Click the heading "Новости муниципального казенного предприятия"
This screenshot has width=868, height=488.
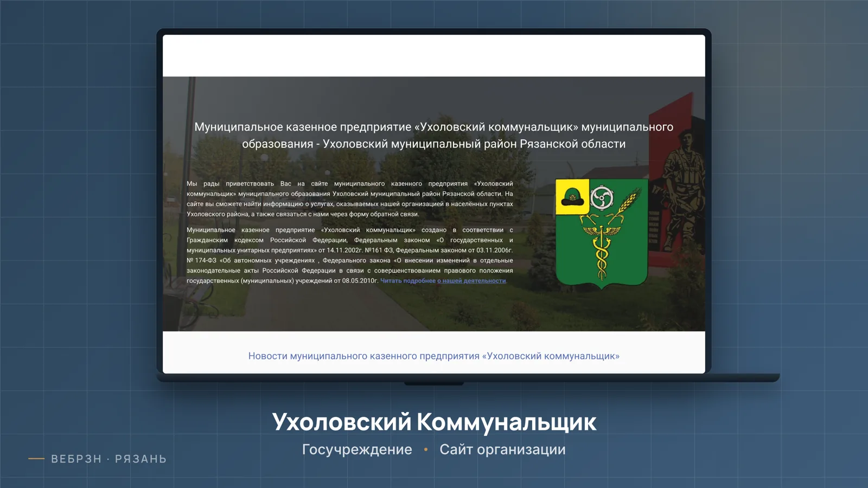tap(434, 356)
